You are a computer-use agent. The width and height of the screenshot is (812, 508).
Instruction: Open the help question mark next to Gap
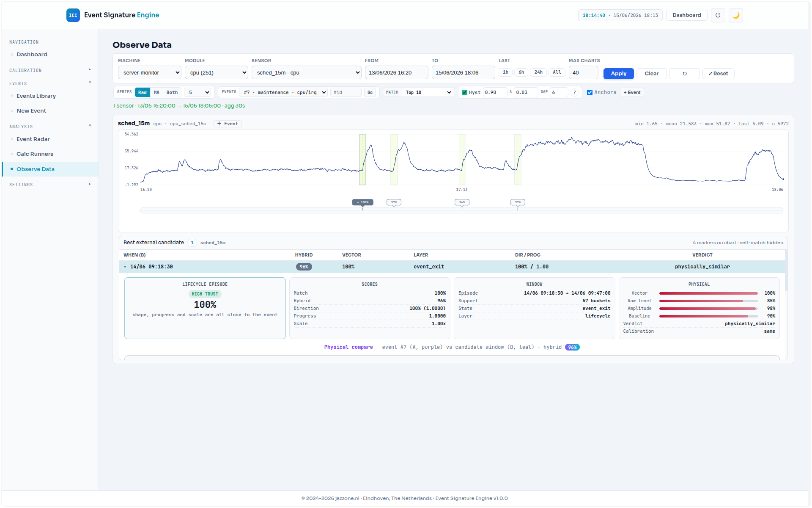(574, 92)
